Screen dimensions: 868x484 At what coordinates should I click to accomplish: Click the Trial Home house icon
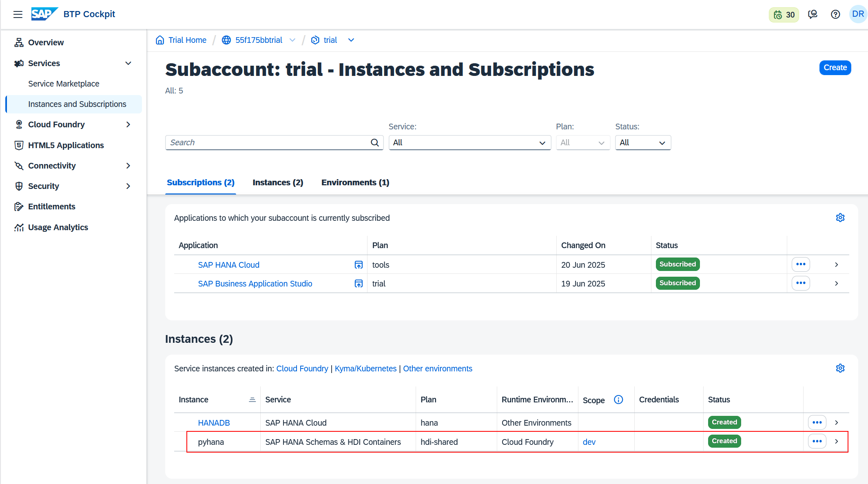(160, 40)
